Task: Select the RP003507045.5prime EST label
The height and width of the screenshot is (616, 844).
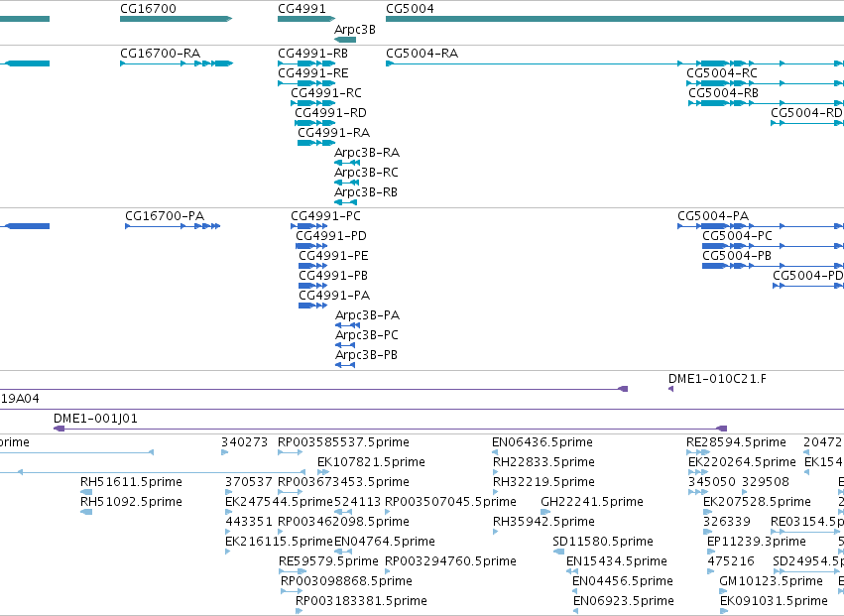Action: (450, 502)
